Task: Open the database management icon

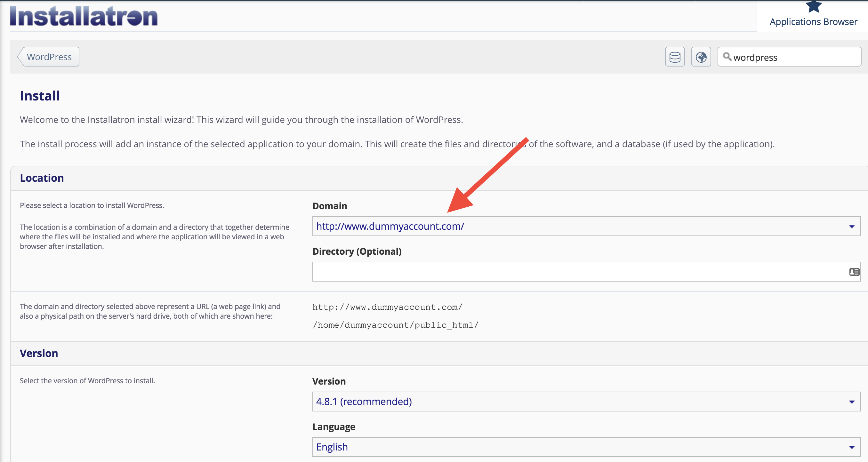Action: click(675, 56)
